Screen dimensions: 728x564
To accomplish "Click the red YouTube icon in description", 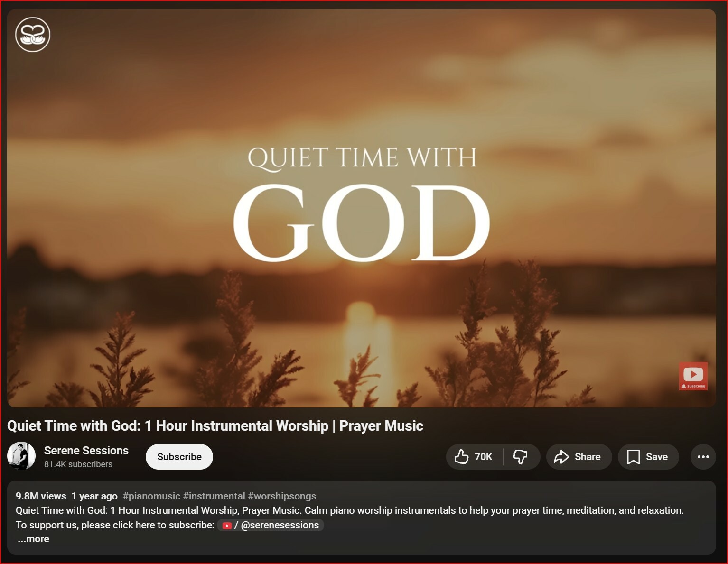I will 227,526.
